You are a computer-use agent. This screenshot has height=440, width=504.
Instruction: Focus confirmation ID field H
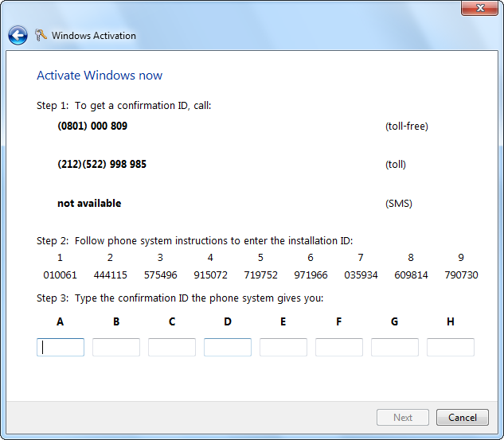click(451, 347)
